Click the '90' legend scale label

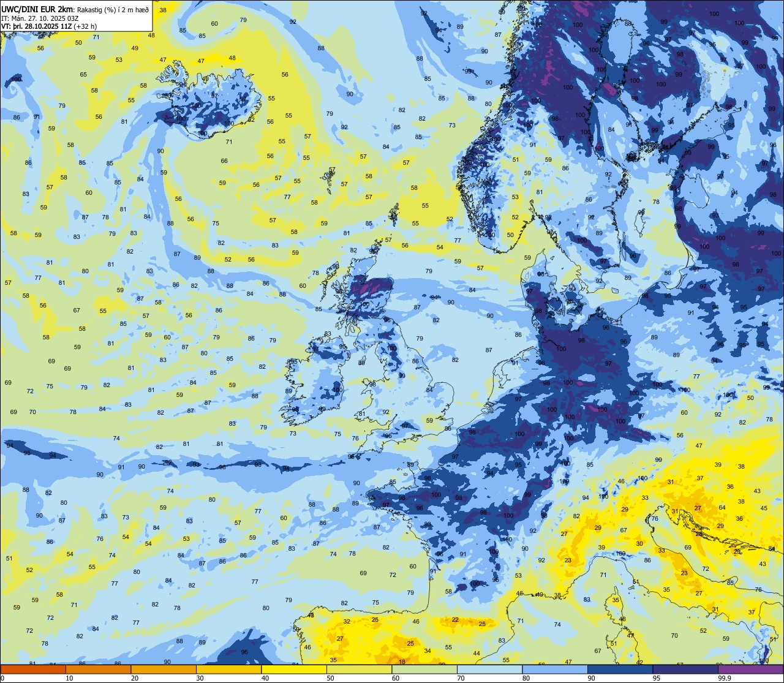591,678
